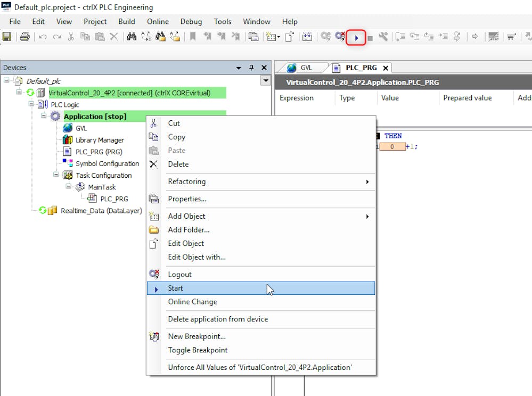This screenshot has height=396, width=532.
Task: Click the Cut scissors icon in toolbar
Action: 71,37
